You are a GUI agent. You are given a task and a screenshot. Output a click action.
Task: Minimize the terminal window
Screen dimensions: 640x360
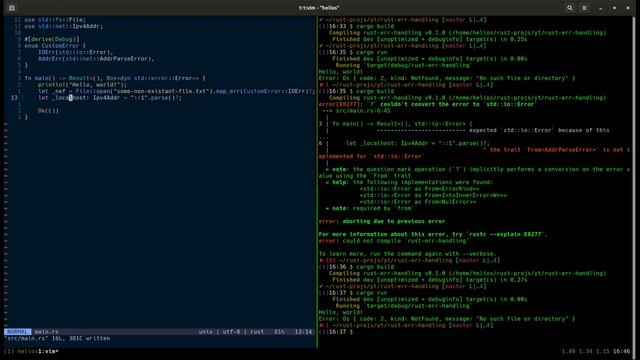tap(601, 8)
